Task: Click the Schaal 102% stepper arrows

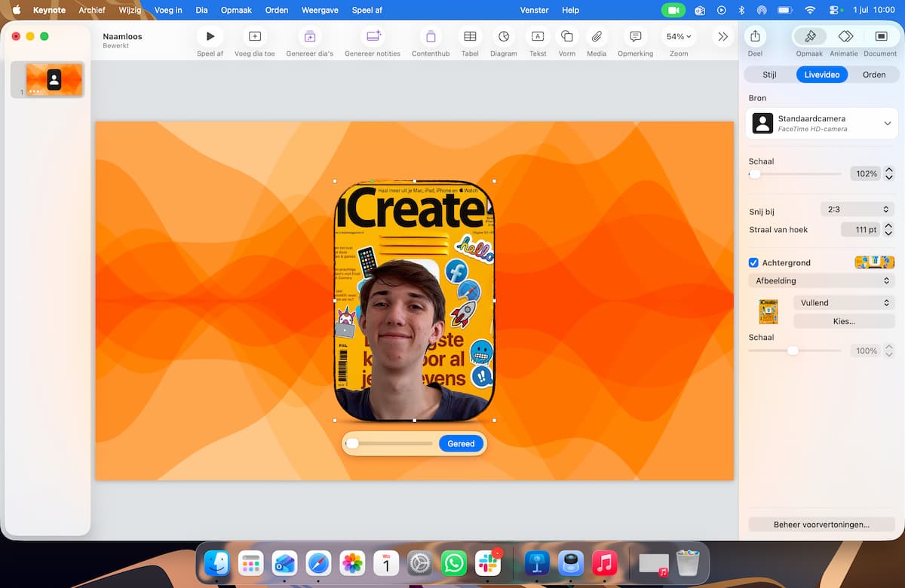Action: pos(889,173)
